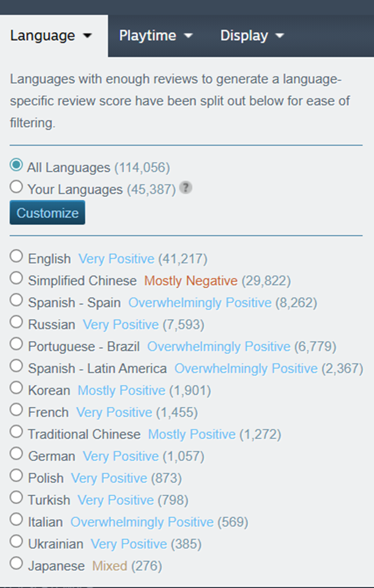Select the Your Languages radio option
Image resolution: width=374 pixels, height=588 pixels.
[16, 187]
